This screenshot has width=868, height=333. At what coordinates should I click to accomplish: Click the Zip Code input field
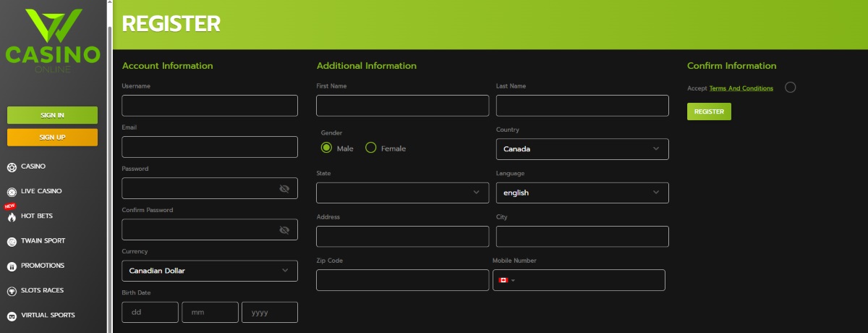click(x=403, y=280)
